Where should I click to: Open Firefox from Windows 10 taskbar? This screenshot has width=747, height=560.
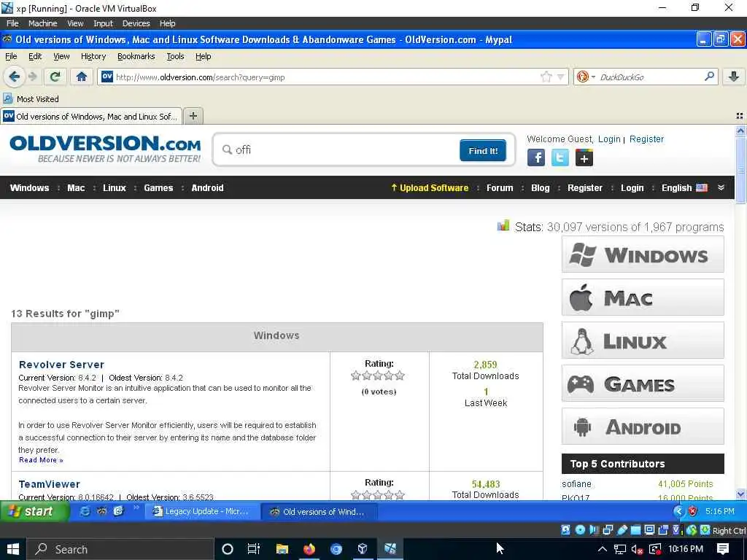click(x=309, y=549)
